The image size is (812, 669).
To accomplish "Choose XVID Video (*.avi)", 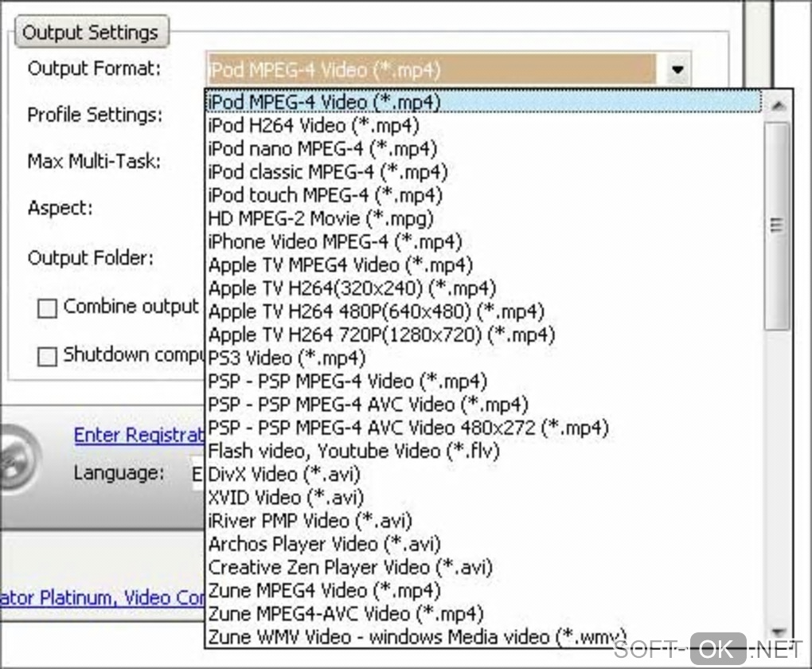I will 484,498.
